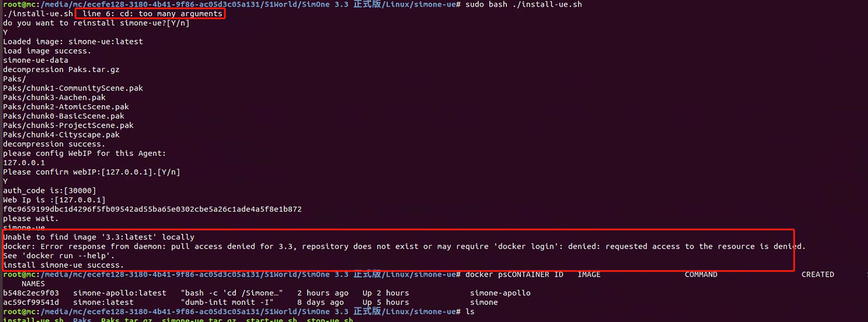Click the 'docker ps' command text
Screen dimensions: 868x322
pos(487,275)
